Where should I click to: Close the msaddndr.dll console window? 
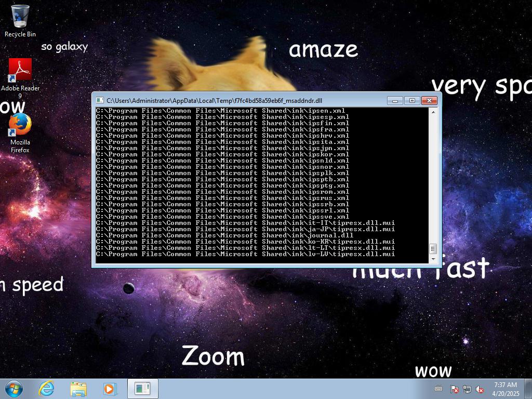coord(429,100)
